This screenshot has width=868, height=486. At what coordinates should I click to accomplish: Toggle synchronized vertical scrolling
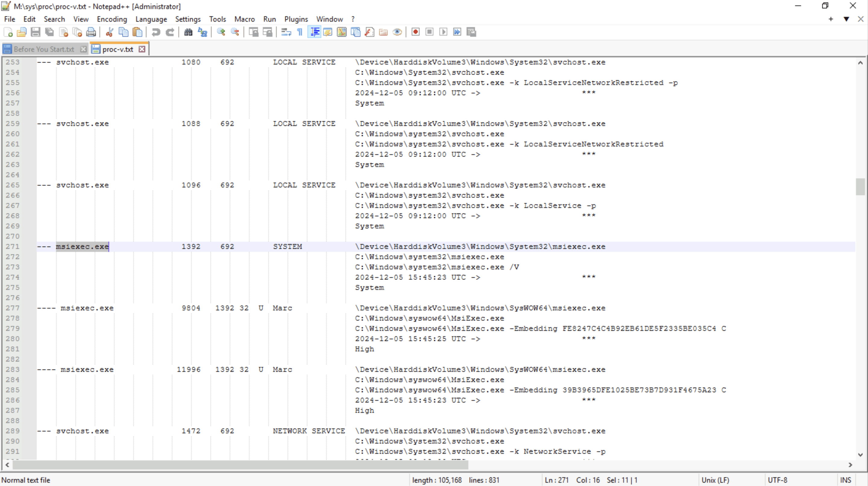(253, 32)
